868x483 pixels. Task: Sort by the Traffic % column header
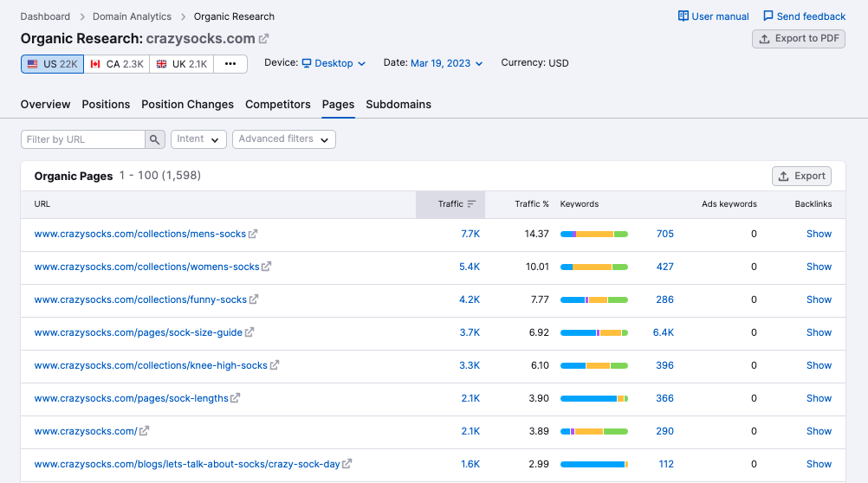[x=531, y=204]
